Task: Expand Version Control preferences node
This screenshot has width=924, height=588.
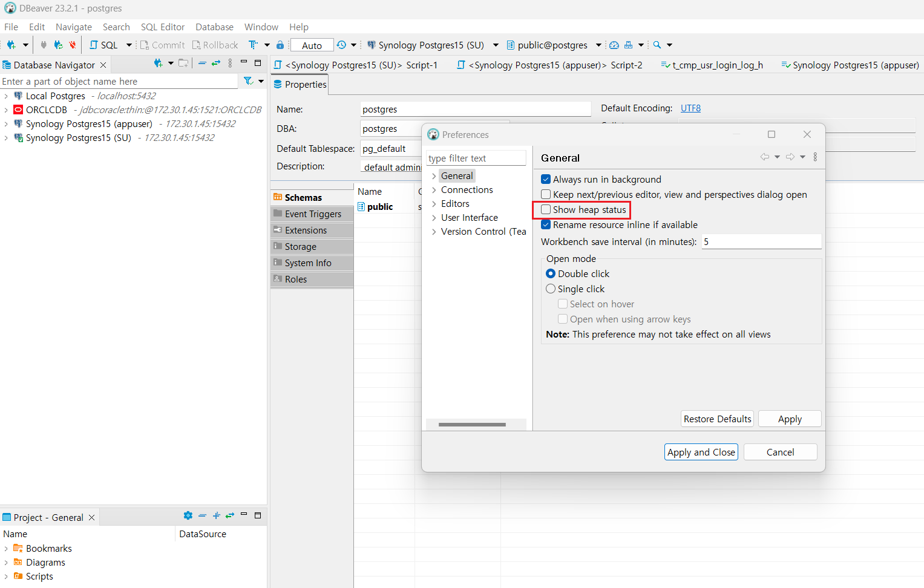Action: coord(434,232)
